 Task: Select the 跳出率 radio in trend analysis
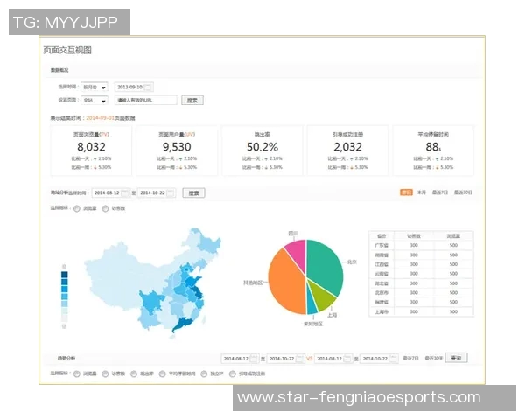tap(134, 373)
